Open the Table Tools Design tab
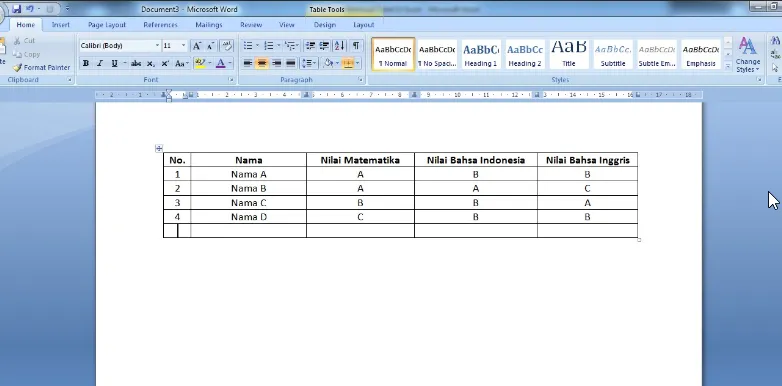 (325, 24)
